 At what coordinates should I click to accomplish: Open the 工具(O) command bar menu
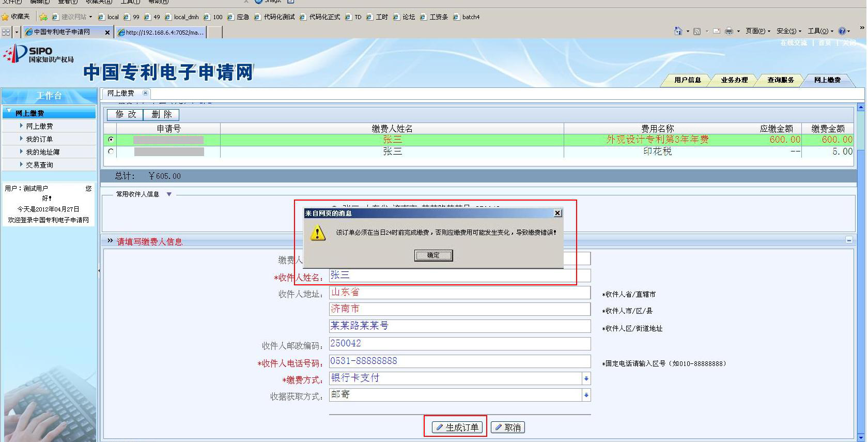(x=820, y=31)
